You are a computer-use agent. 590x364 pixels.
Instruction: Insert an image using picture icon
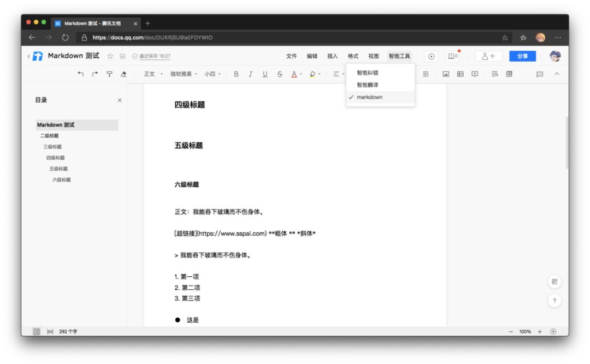446,74
